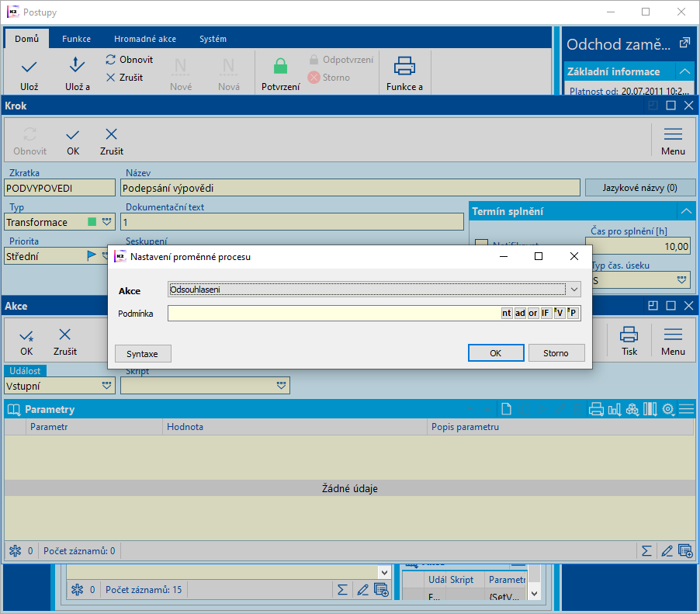This screenshot has width=700, height=614.
Task: Click the Funkce a printer icon
Action: [x=404, y=66]
